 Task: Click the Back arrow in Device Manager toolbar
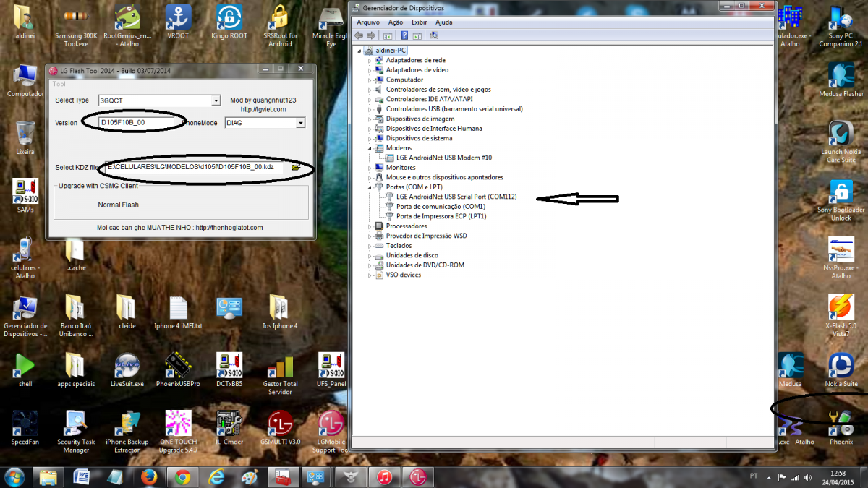tap(359, 35)
